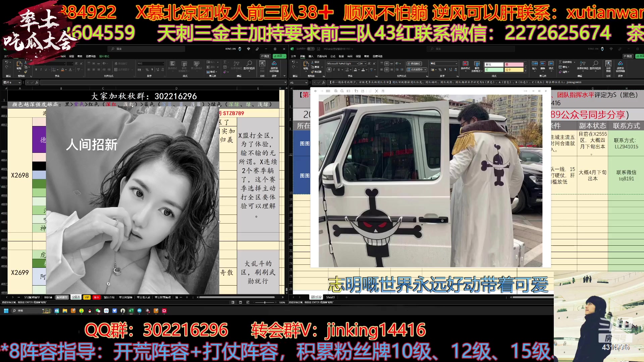
Task: Expand the cell styles gallery arrow
Action: [x=526, y=71]
